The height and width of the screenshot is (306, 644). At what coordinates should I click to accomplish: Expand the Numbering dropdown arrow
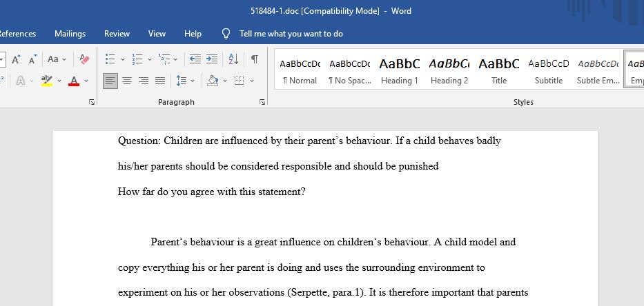(149, 59)
